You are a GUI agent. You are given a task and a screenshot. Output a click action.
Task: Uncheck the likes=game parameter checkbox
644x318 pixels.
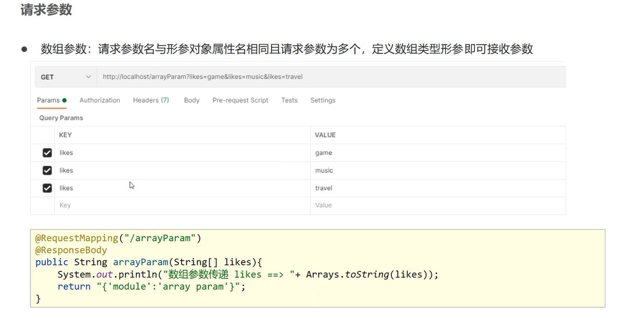coord(47,153)
